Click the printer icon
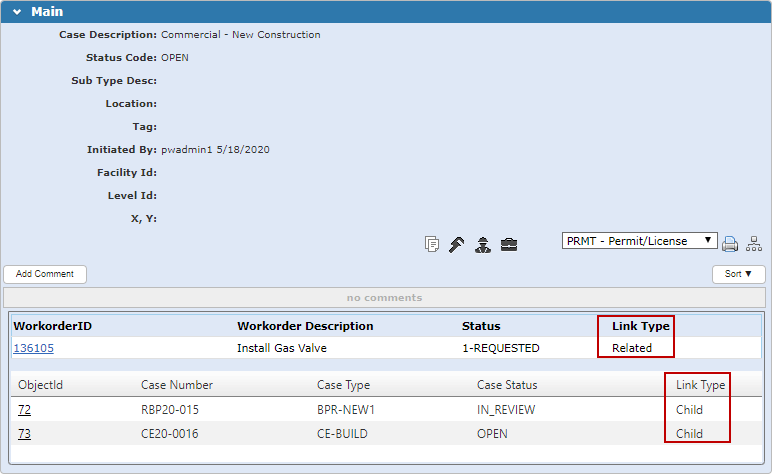 point(730,244)
